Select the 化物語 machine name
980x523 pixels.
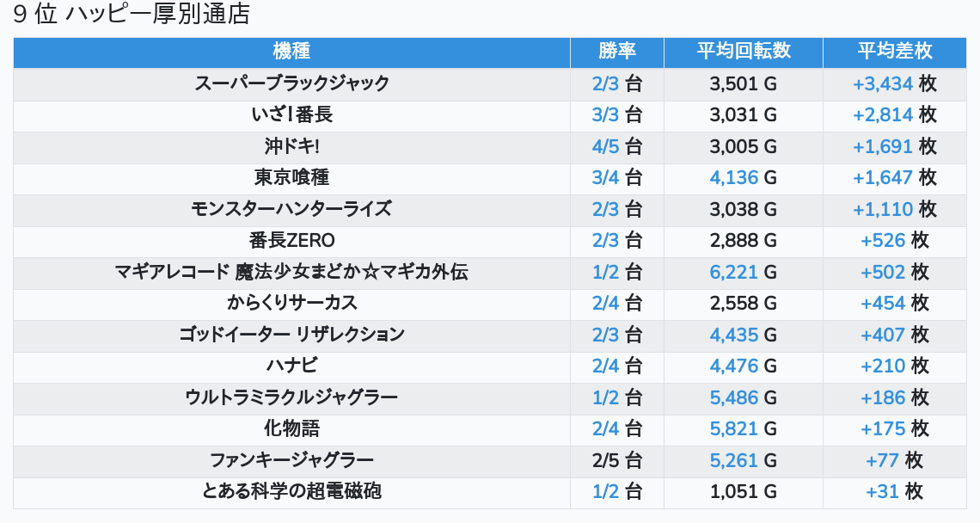click(291, 428)
